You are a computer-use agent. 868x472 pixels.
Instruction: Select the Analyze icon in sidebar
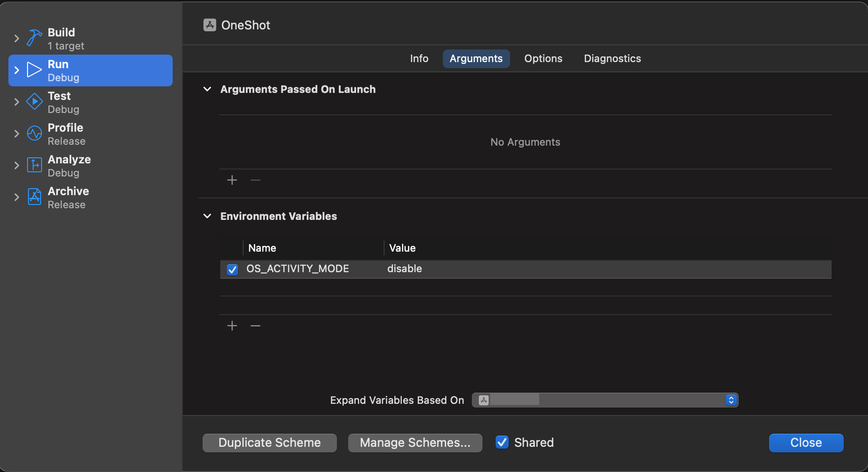point(34,165)
